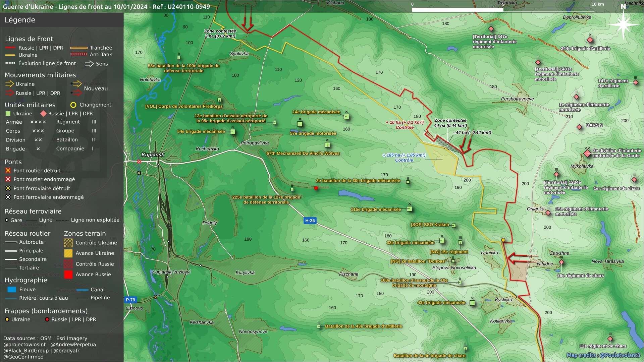Click the Changement yellow circle legend icon
Screen dimensions: 644x362
[x=73, y=105]
